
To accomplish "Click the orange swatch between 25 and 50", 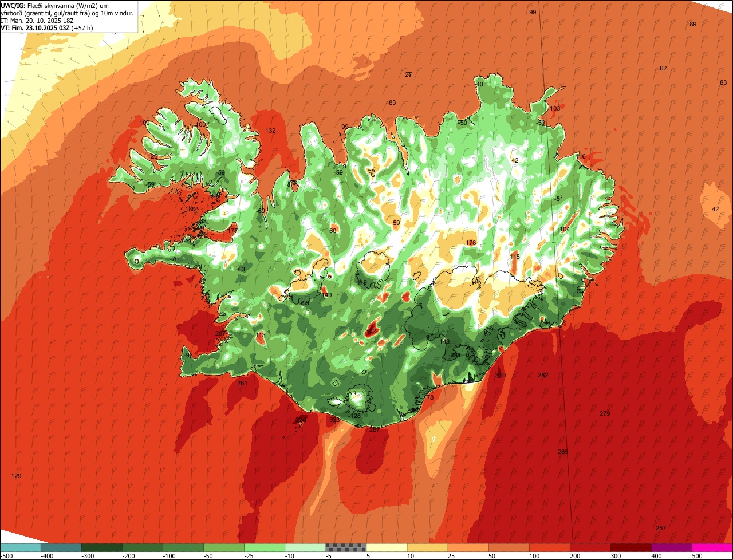I will [467, 547].
